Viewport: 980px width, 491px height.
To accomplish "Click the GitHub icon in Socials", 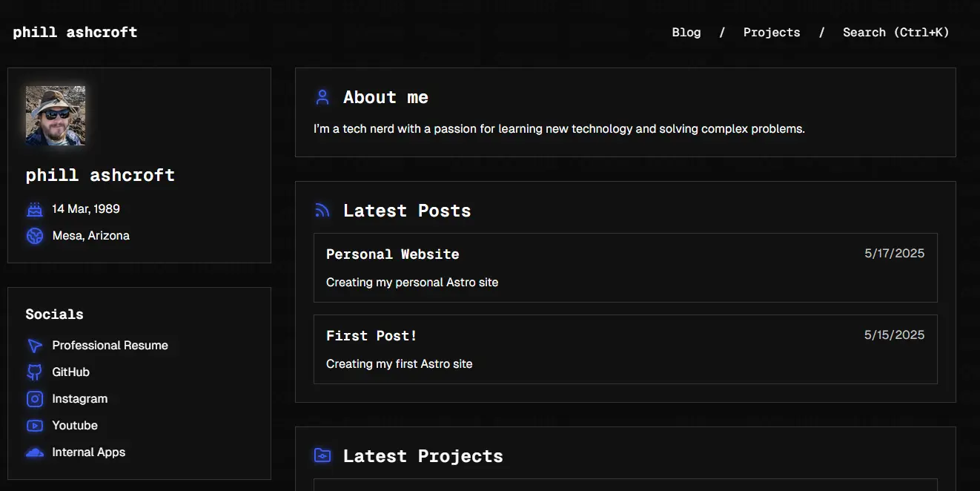I will point(34,372).
